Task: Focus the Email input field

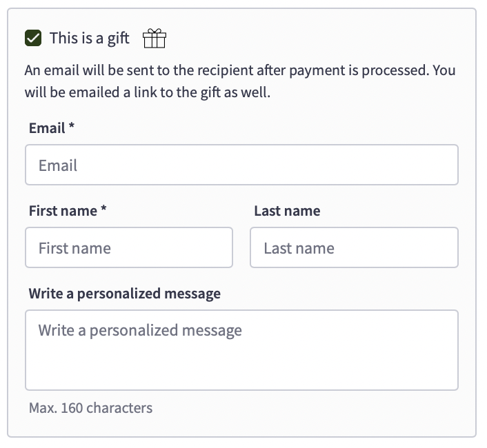Action: coord(241,165)
